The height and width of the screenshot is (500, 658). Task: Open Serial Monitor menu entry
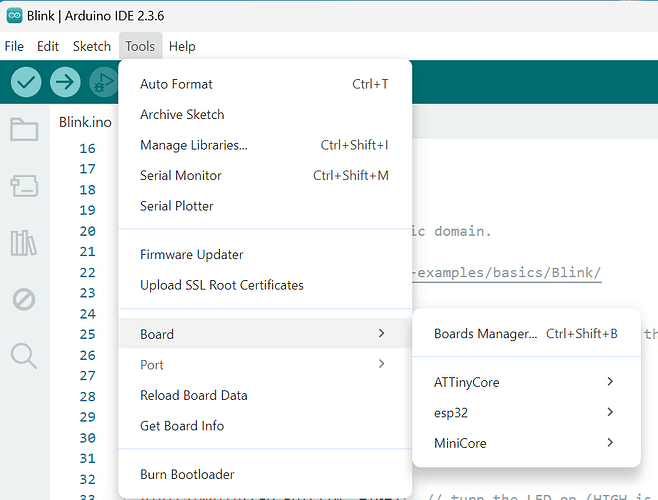181,175
